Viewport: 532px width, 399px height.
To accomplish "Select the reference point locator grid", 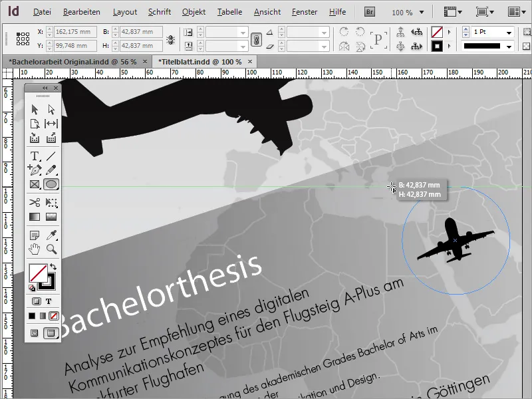I will (23, 39).
